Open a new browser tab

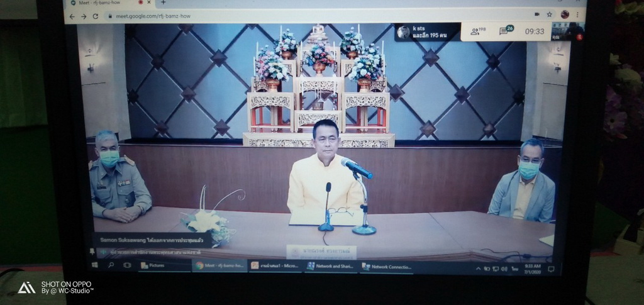(x=164, y=3)
